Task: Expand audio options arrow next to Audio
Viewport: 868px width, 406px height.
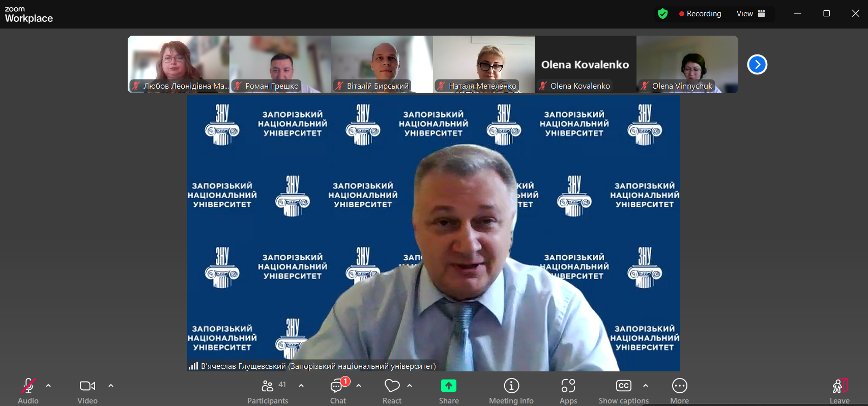Action: tap(48, 386)
